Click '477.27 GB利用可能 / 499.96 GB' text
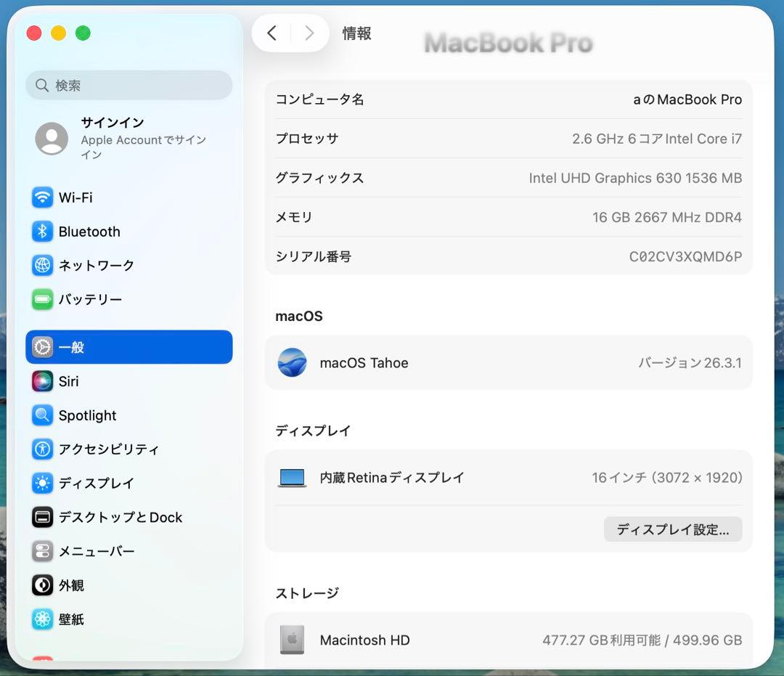 642,640
